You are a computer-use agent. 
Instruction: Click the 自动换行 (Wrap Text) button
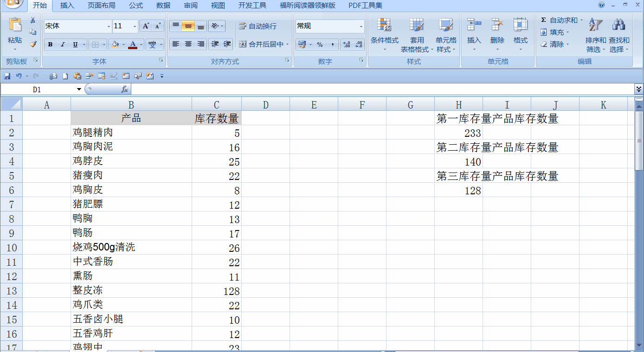[258, 26]
